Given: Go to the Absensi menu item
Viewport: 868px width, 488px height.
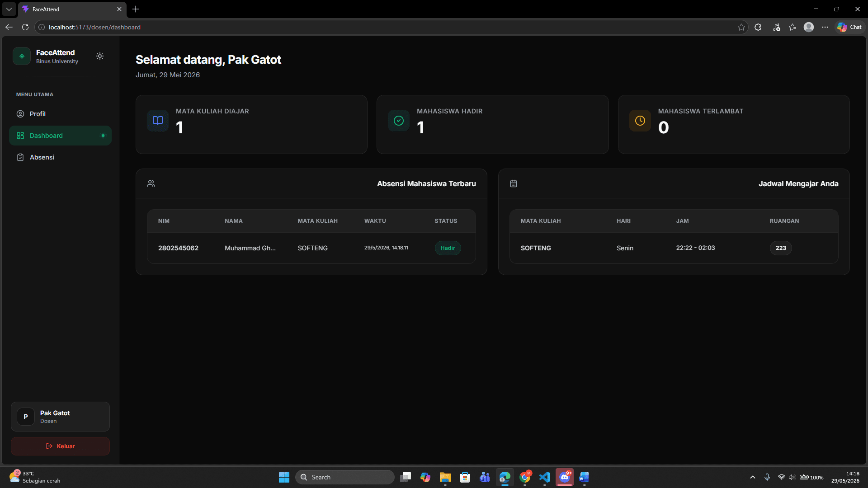Looking at the screenshot, I should coord(60,157).
